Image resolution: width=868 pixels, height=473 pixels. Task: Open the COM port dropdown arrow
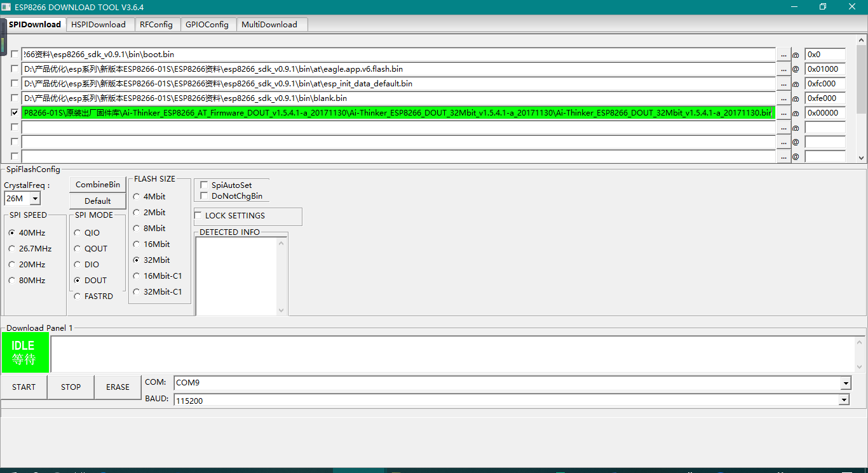845,383
